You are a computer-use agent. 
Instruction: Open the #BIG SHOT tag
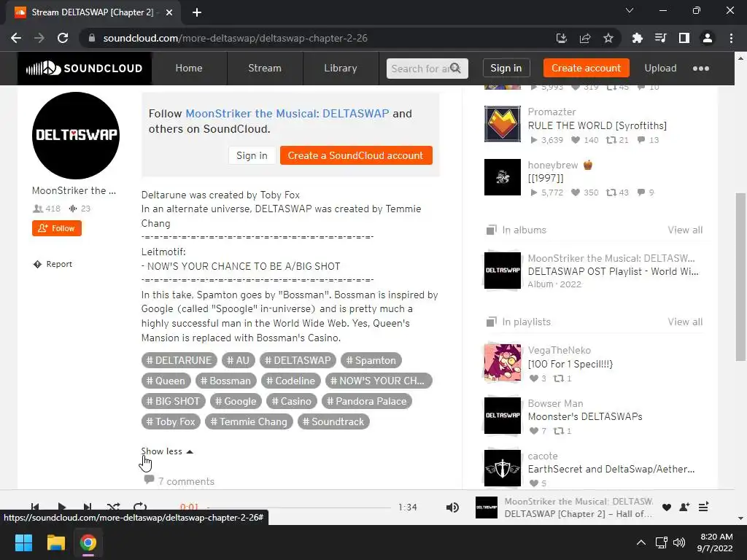(x=174, y=402)
